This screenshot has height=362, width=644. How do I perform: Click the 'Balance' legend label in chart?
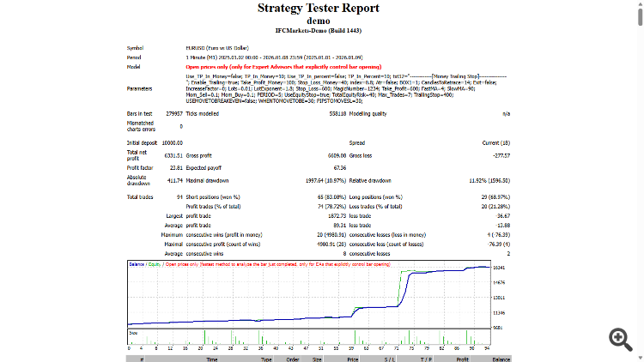tap(137, 264)
